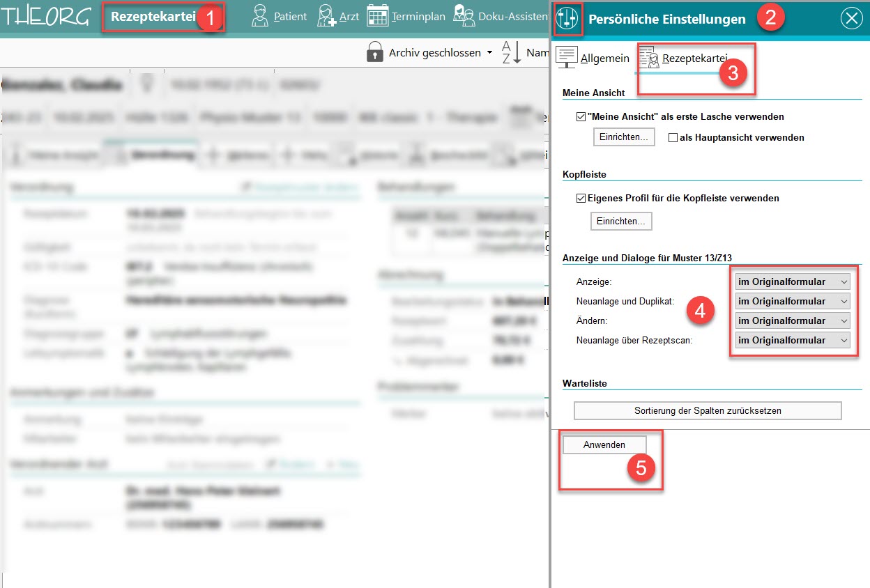Open the Doku-Assistent icon
Image resolution: width=870 pixels, height=588 pixels.
click(464, 16)
